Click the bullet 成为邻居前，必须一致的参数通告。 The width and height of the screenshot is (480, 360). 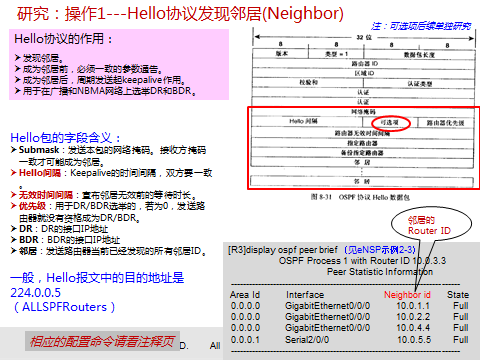[x=89, y=69]
